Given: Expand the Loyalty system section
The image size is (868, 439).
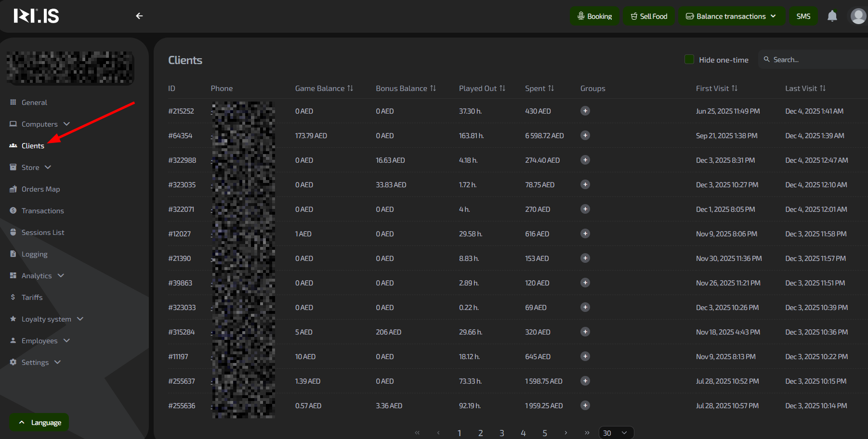Looking at the screenshot, I should point(46,319).
